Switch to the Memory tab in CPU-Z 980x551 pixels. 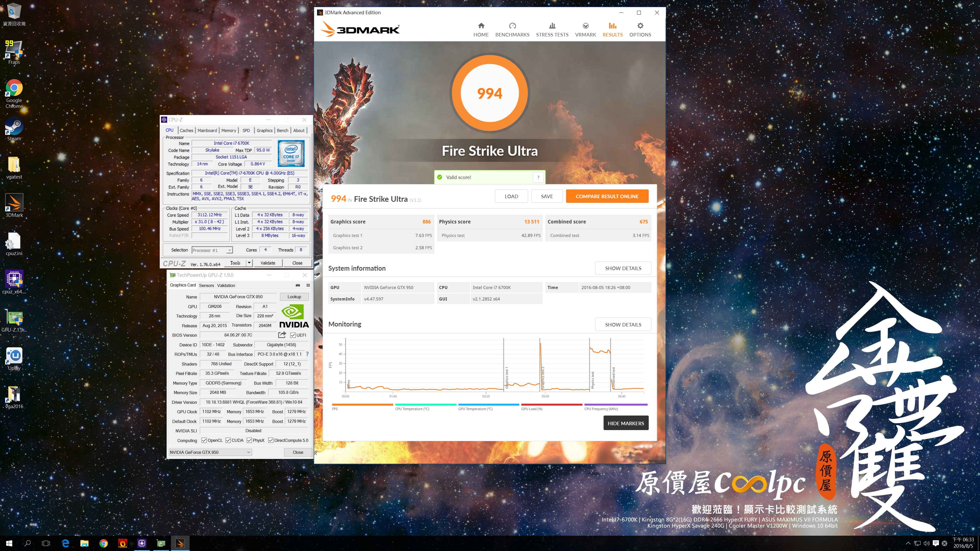(229, 130)
